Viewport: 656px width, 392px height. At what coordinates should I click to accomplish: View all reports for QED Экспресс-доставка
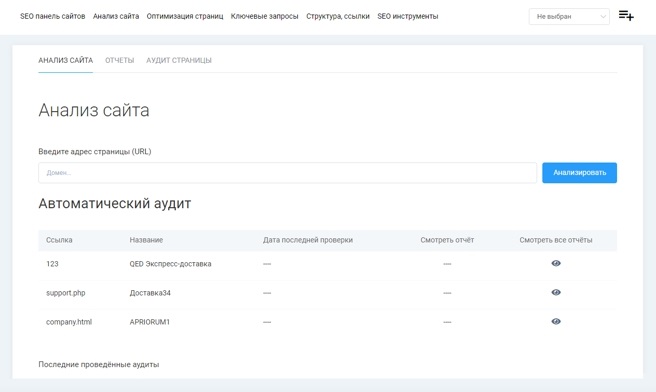[556, 263]
